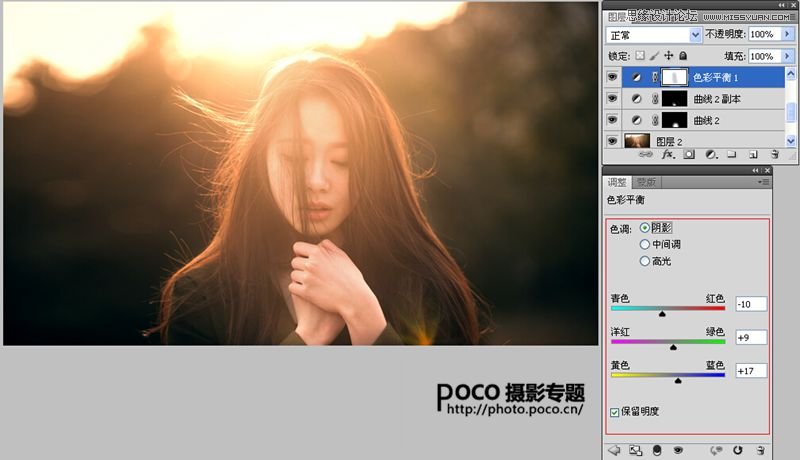Delete this adjustment layer trash icon
The image size is (800, 460).
pos(760,450)
